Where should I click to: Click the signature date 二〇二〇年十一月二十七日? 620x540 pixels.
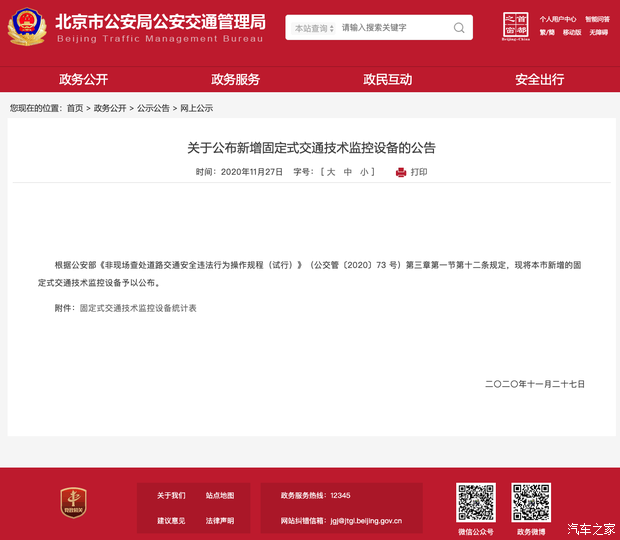pyautogui.click(x=535, y=384)
